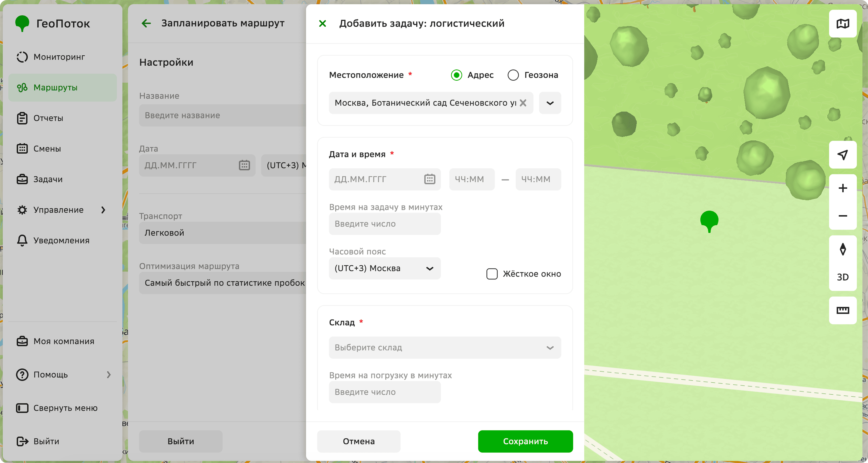This screenshot has width=868, height=463.
Task: Enable the Жёсткое окно checkbox
Action: [x=492, y=274]
